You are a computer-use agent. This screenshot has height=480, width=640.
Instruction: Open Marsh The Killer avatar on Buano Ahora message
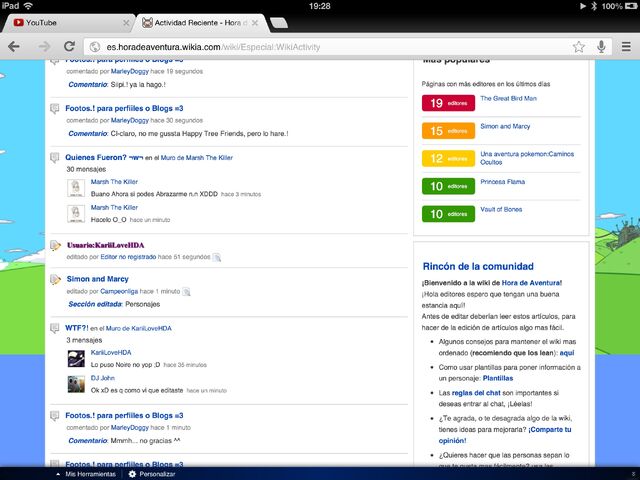[76, 188]
